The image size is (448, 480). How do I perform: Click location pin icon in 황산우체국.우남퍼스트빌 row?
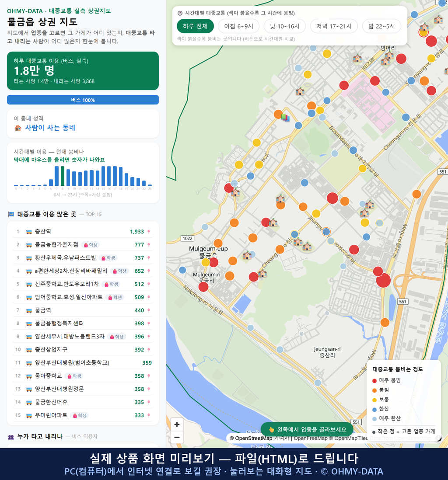point(149,258)
